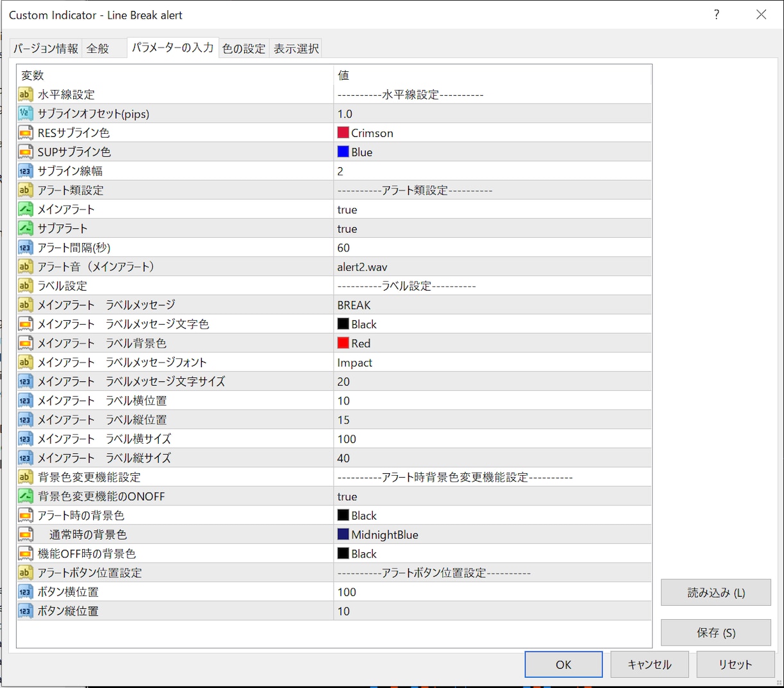Viewport: 784px width, 688px height.
Task: Open the Black color dropdown for ラベルメッセージ文字色
Action: [493, 324]
